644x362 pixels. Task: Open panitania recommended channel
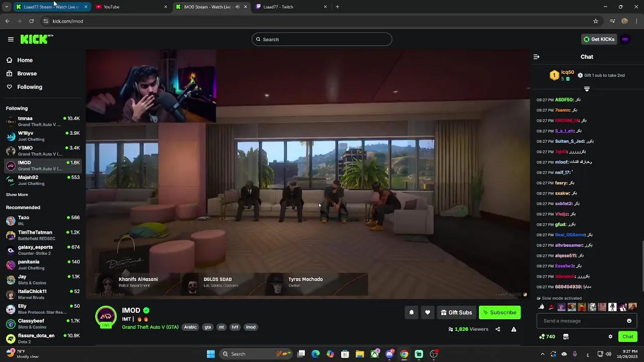[43, 264]
